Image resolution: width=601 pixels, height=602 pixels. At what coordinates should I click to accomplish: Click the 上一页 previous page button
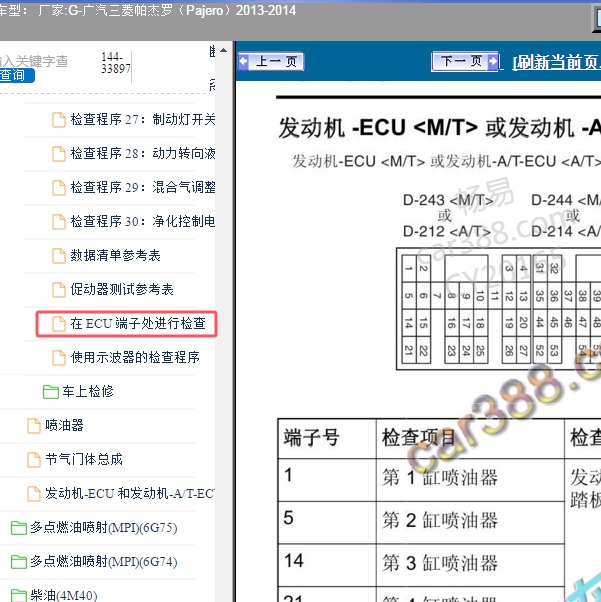click(271, 61)
